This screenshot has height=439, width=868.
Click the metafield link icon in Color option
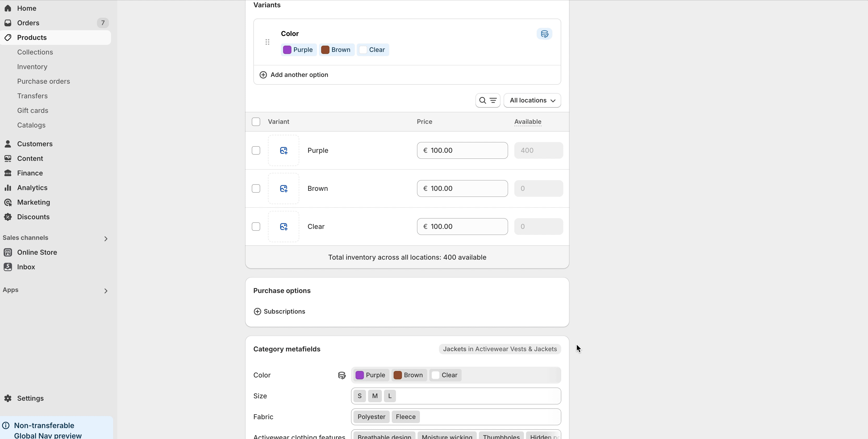544,34
